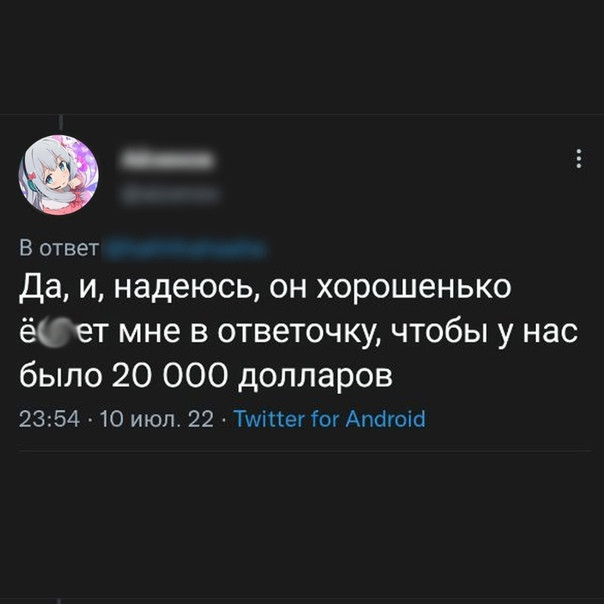
Task: Tap the phrase 'чтобы у нас' in tweet
Action: click(485, 332)
